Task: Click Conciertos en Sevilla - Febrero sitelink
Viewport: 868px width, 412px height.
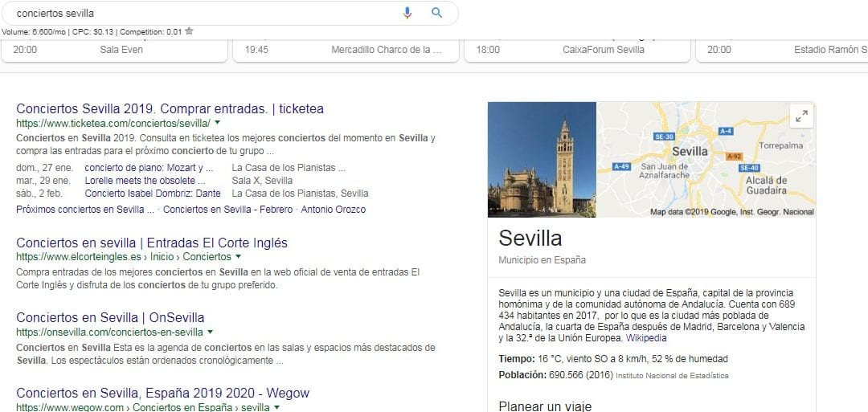Action: [x=227, y=210]
